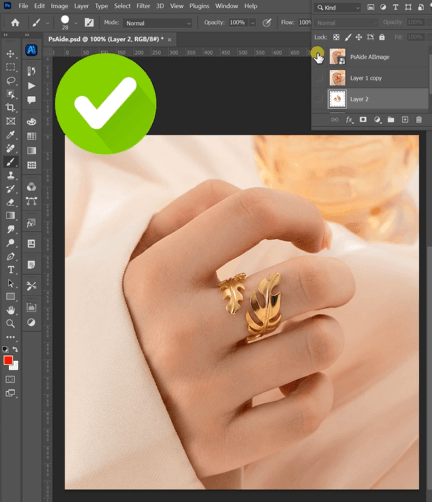Open the Filter menu
Screen dimensions: 432x502
143,6
